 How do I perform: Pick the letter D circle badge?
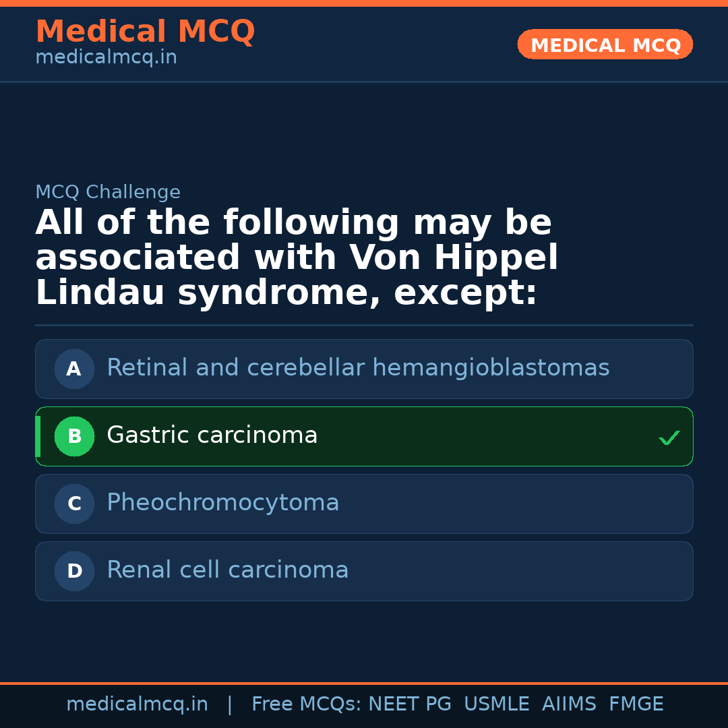74,571
